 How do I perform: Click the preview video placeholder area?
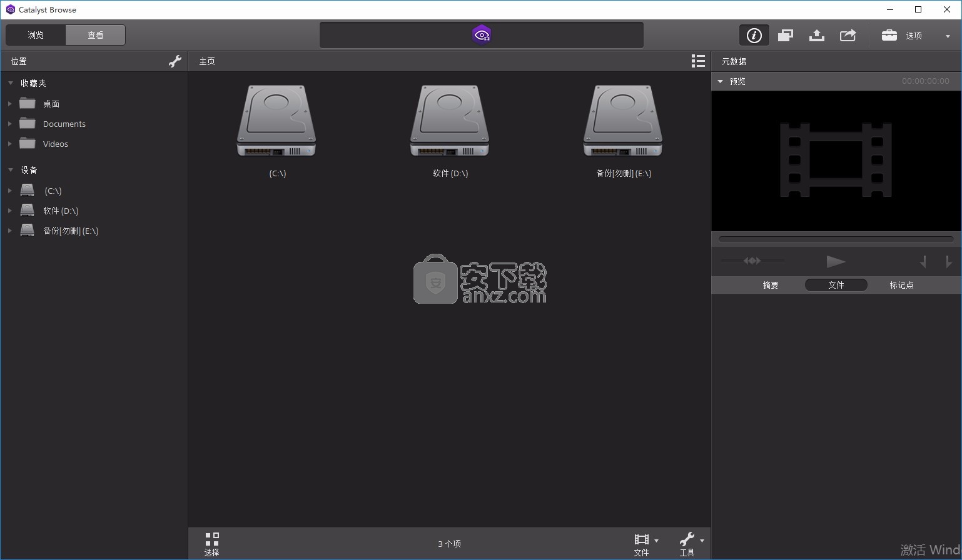click(836, 161)
